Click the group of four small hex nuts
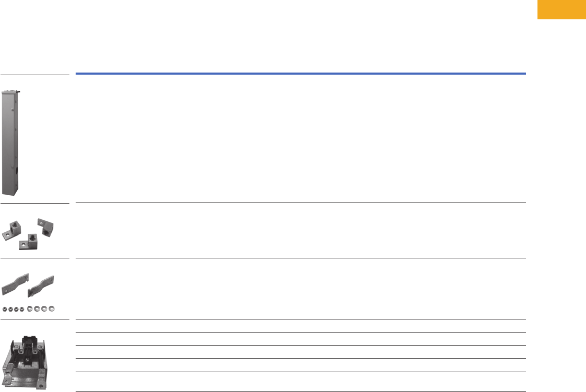The height and width of the screenshot is (392, 586). pyautogui.click(x=14, y=308)
